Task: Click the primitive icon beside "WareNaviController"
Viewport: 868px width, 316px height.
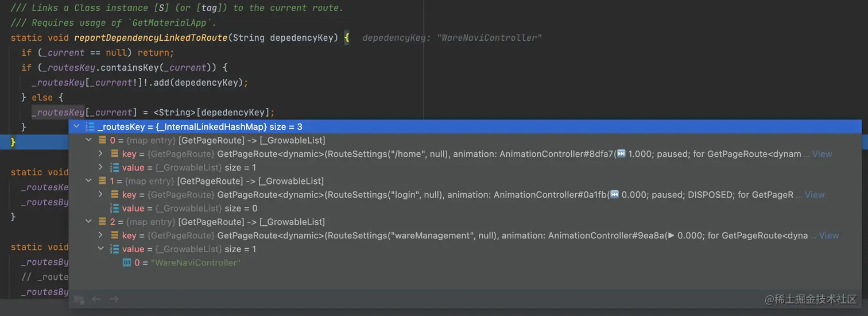Action: click(127, 263)
